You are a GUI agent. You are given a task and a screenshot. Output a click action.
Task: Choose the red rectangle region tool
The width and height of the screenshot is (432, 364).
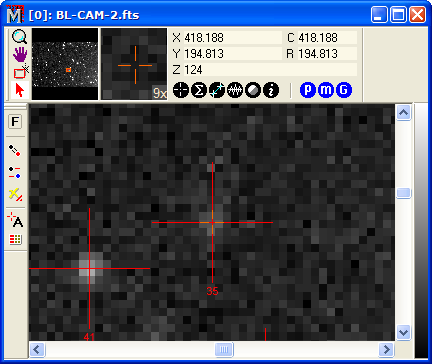point(20,72)
